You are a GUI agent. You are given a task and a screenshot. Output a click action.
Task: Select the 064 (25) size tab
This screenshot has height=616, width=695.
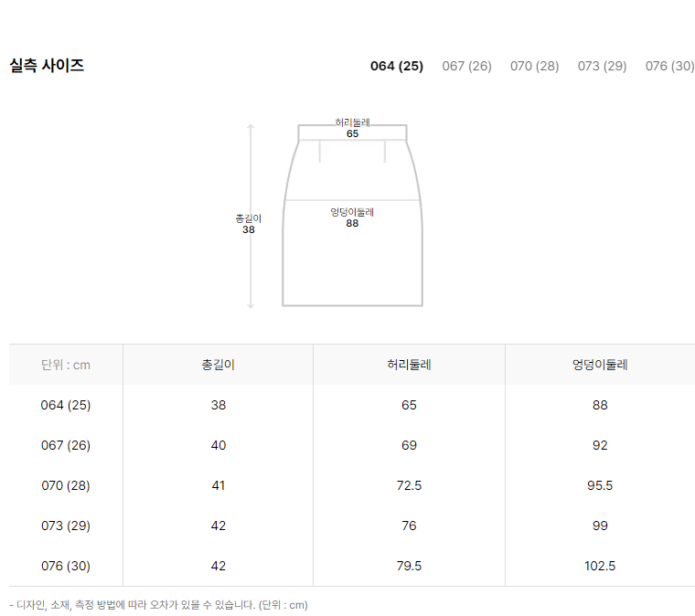pyautogui.click(x=397, y=66)
